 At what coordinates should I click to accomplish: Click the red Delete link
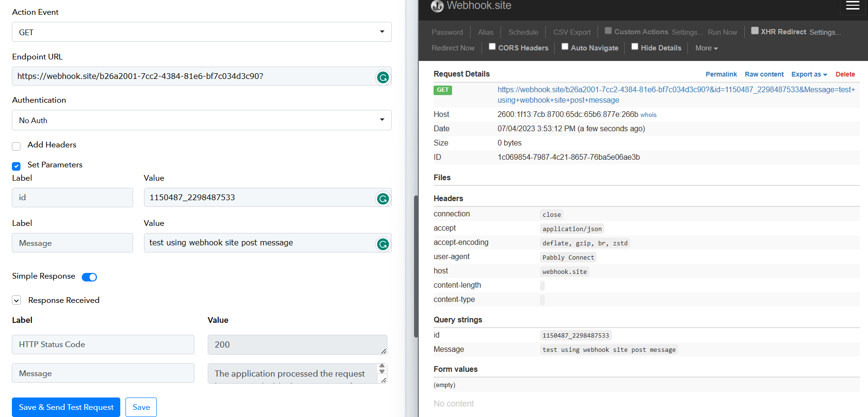tap(845, 74)
